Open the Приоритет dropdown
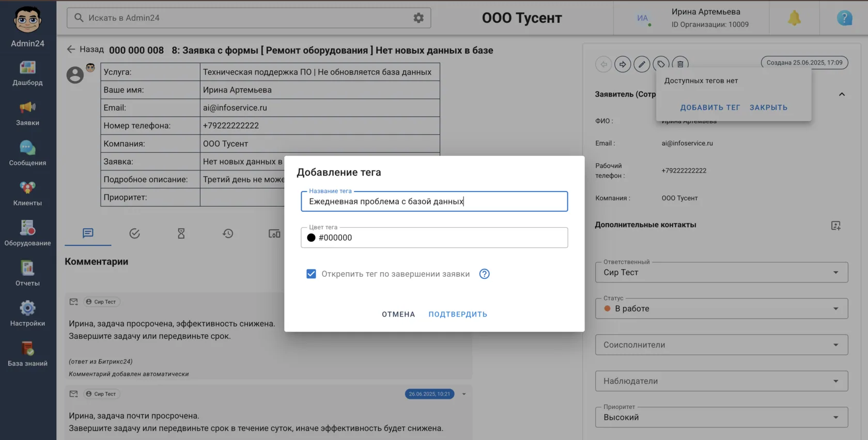This screenshot has width=868, height=440. (721, 417)
